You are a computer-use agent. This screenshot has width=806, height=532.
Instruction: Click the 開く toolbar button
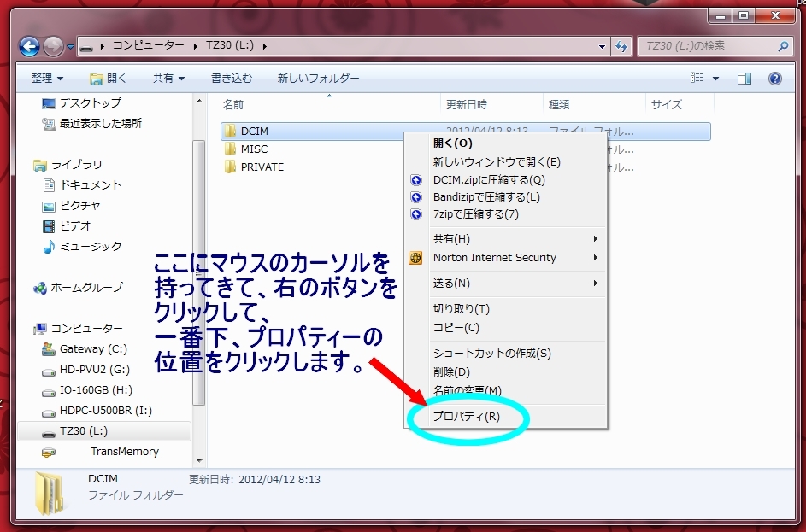108,78
